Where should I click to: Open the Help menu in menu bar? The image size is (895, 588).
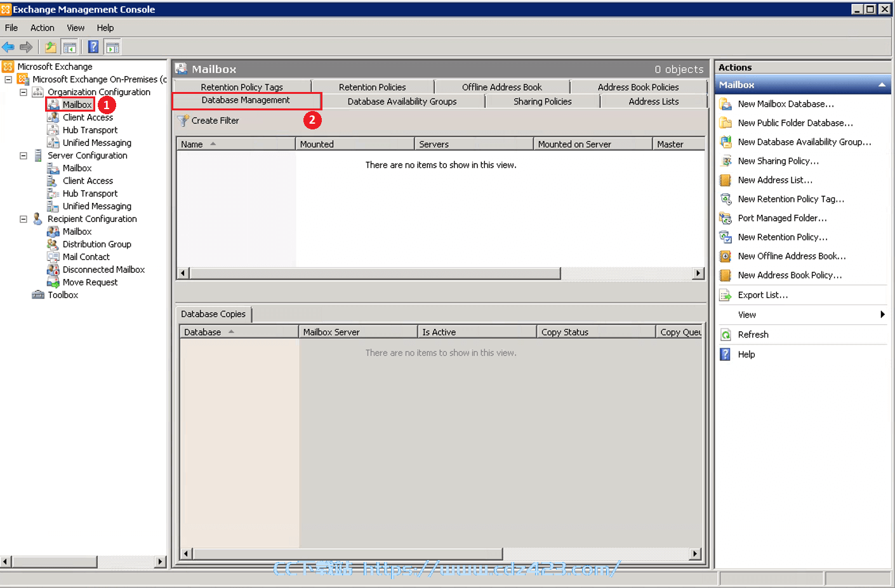pos(105,28)
